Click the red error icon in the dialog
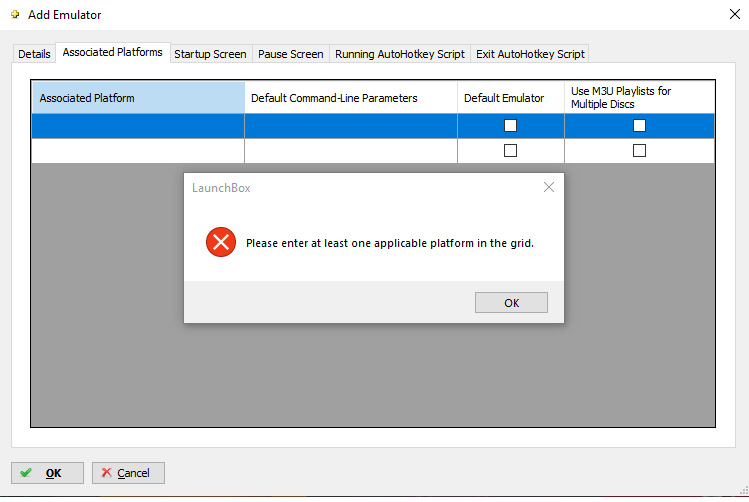Screen dimensions: 749x502 tap(221, 242)
